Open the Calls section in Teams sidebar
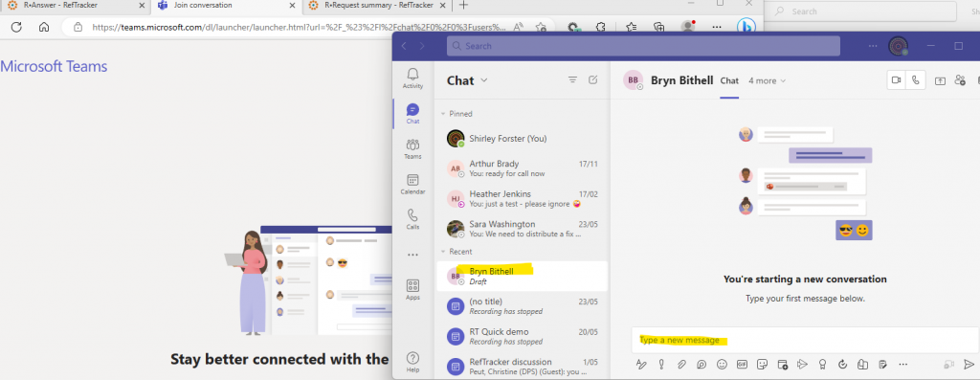The height and width of the screenshot is (380, 980). coord(412,219)
